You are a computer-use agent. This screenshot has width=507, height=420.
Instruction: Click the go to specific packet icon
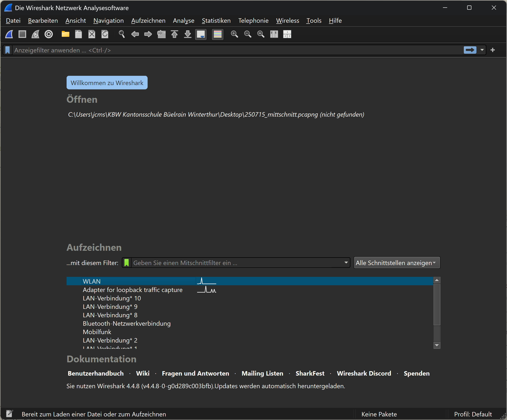161,34
